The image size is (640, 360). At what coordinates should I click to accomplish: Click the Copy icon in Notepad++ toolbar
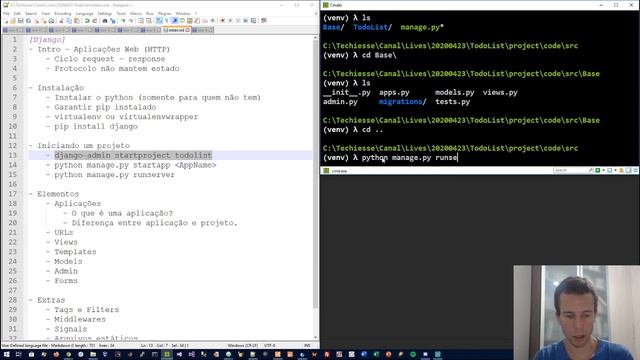(69, 20)
